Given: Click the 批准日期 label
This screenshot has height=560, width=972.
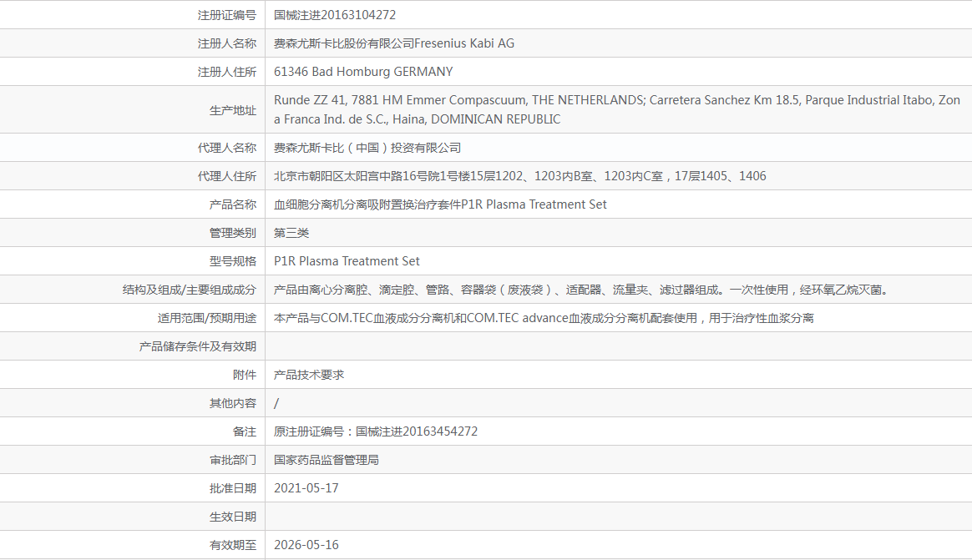Looking at the screenshot, I should pyautogui.click(x=232, y=489).
